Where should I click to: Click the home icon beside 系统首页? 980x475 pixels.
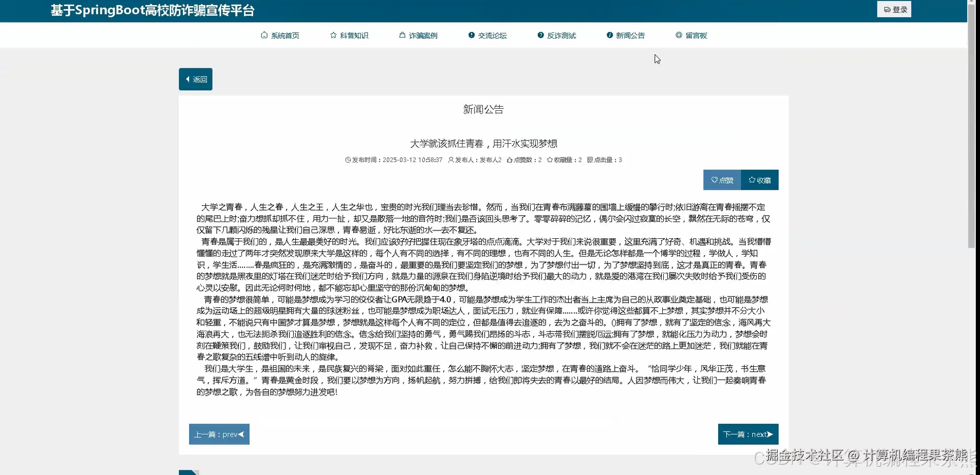[x=264, y=35]
